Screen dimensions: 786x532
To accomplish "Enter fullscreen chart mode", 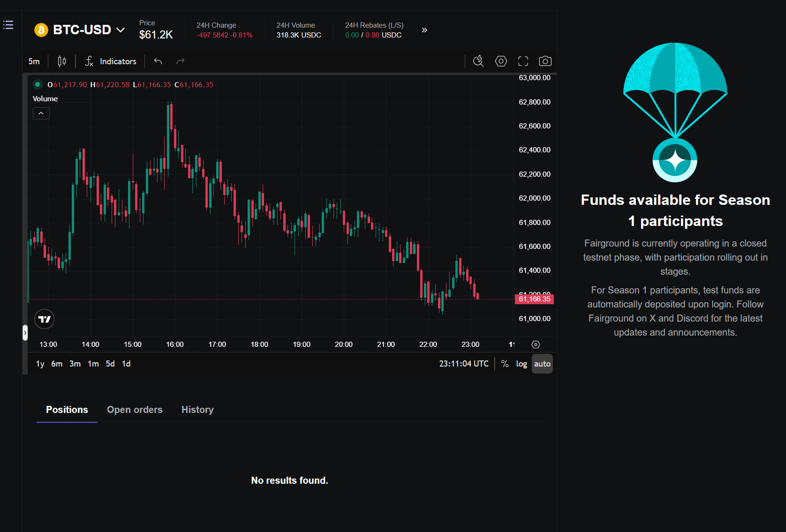I will coord(523,61).
